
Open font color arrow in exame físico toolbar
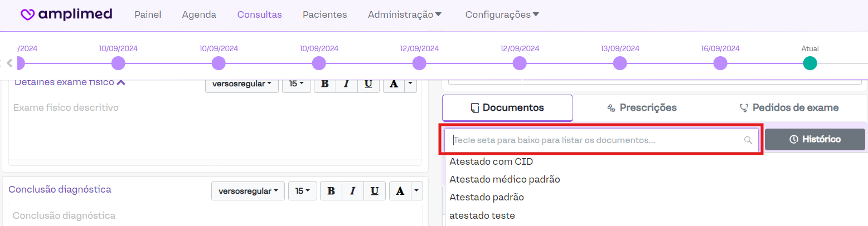coord(410,83)
